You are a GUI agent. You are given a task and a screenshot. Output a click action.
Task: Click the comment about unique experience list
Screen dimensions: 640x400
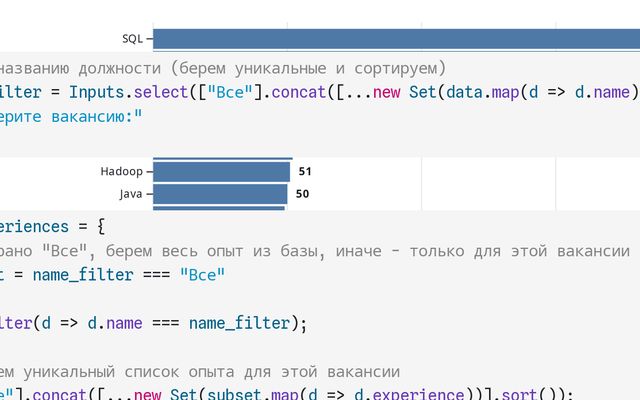coord(200,371)
